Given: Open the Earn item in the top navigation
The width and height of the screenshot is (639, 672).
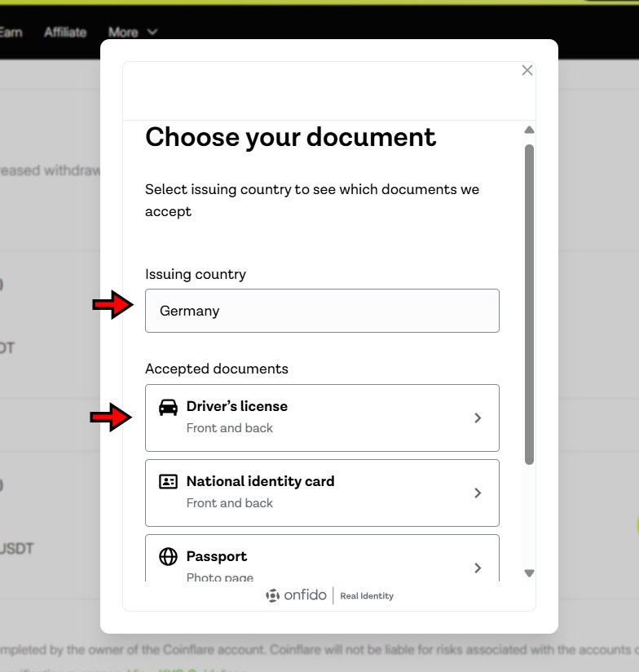Looking at the screenshot, I should [x=11, y=32].
